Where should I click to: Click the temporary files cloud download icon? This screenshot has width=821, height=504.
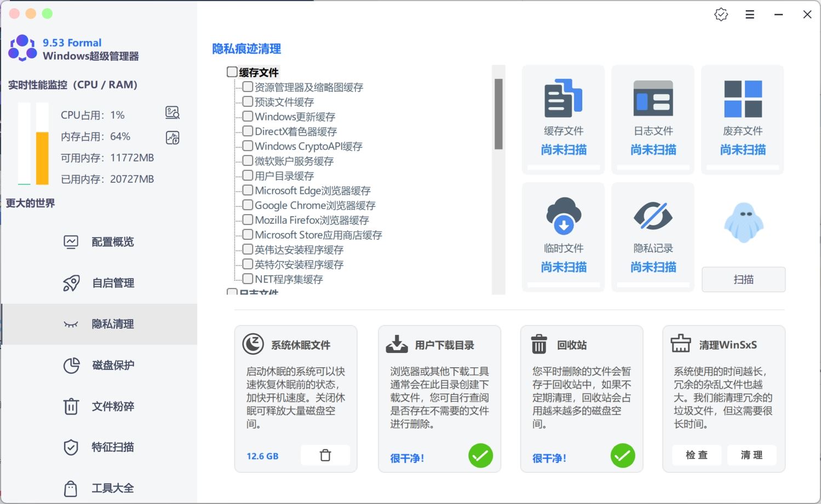(x=563, y=216)
